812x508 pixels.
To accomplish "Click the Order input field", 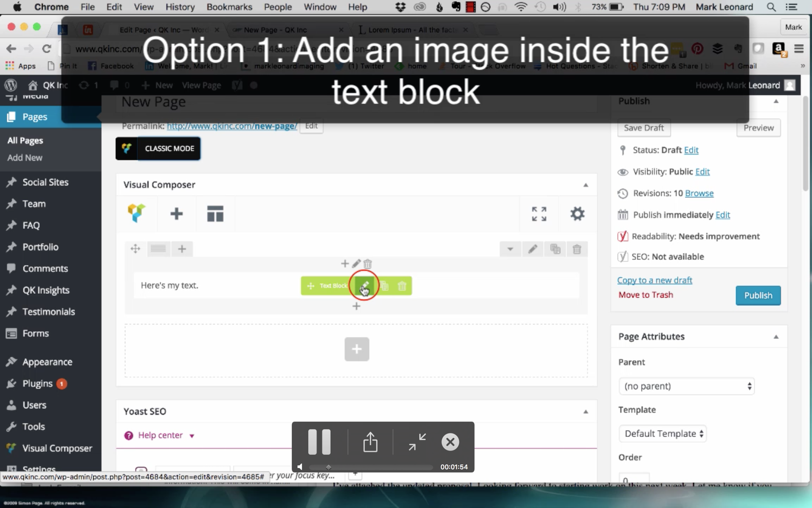I will click(634, 478).
